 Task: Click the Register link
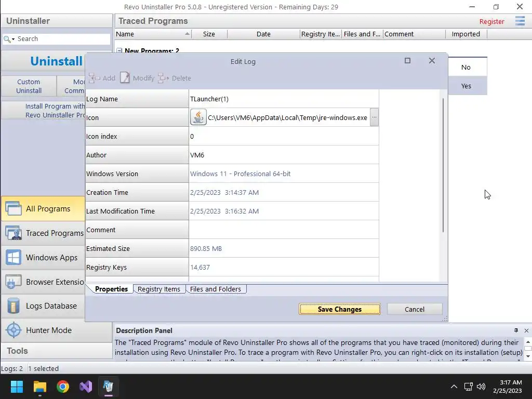pos(491,21)
